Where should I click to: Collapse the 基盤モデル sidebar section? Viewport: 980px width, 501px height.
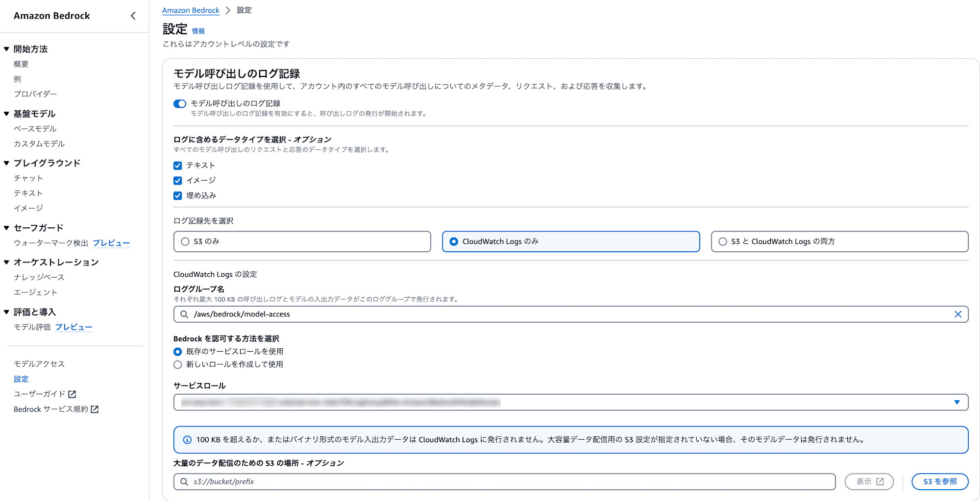(x=6, y=114)
